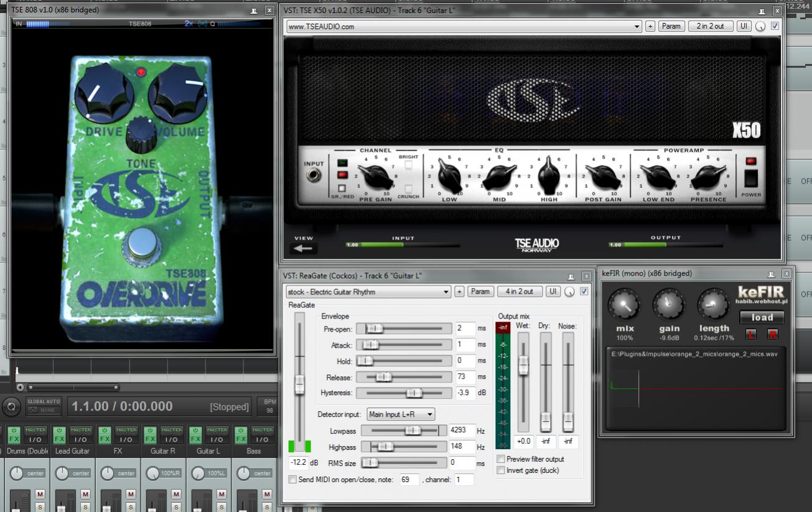This screenshot has width=812, height=512.
Task: Click the ReaGate Lowpass slider
Action: point(404,431)
